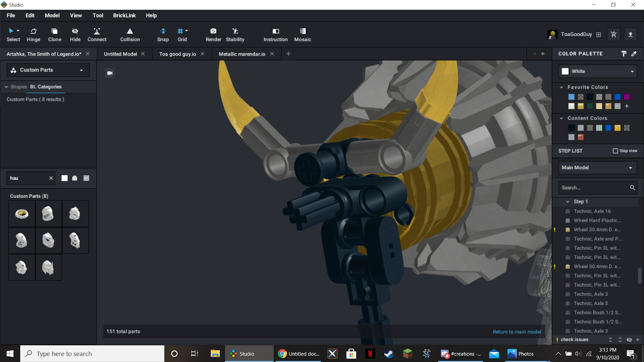Collapse the Shapes categories chevron
The width and height of the screenshot is (644, 362).
(6, 87)
